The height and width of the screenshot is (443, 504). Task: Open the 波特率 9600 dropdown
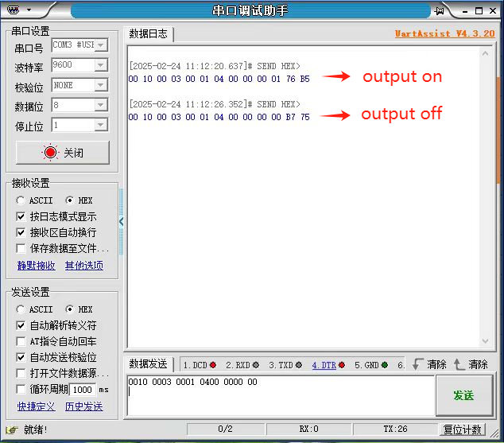tap(101, 65)
